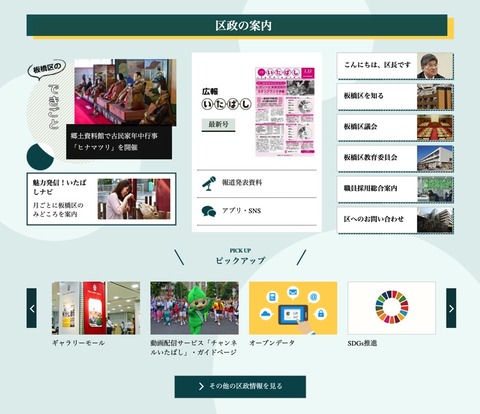Viewport: 480px width, 414px height.
Task: Open the オープンデータ illustration thumbnail
Action: pos(293,308)
